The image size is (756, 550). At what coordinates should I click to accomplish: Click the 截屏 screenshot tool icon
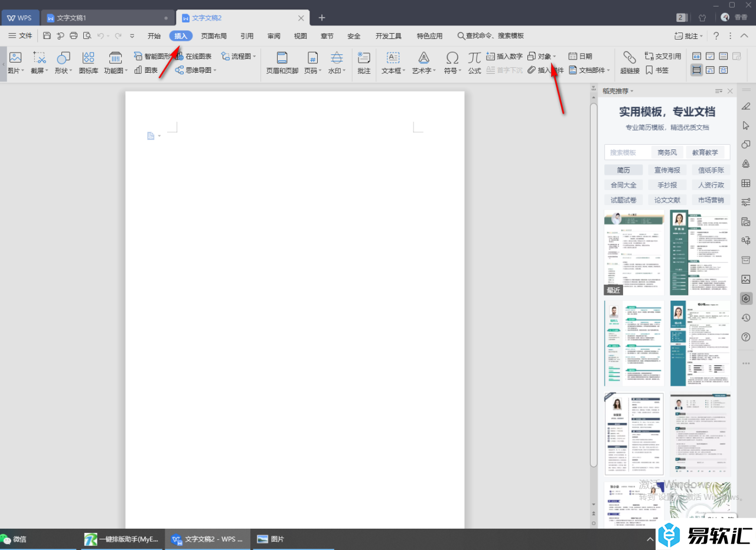(x=40, y=58)
